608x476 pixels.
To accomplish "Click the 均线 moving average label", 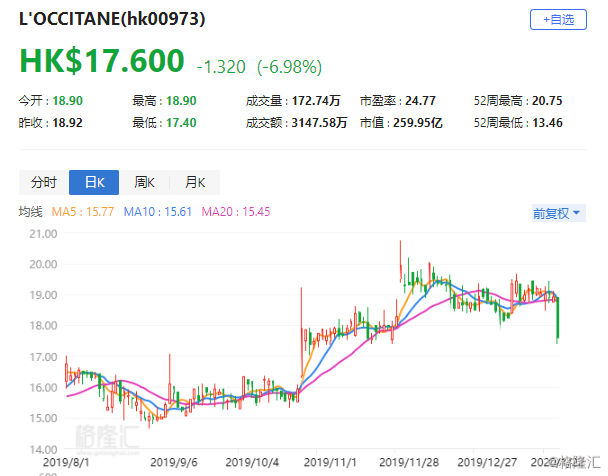I will coord(31,212).
